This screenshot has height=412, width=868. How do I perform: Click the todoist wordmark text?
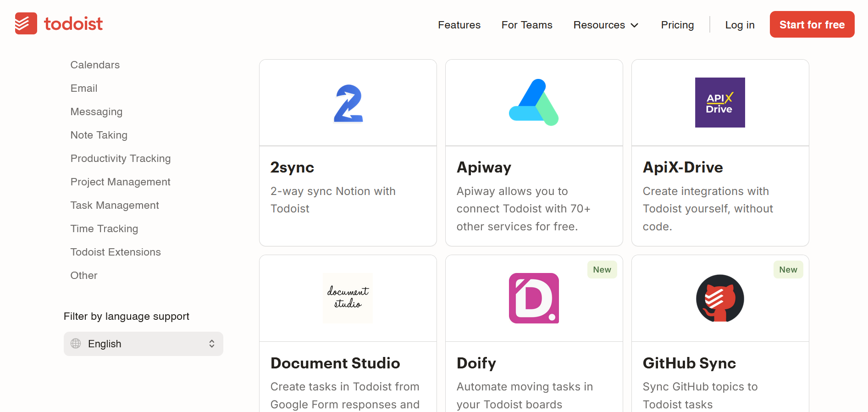[73, 24]
